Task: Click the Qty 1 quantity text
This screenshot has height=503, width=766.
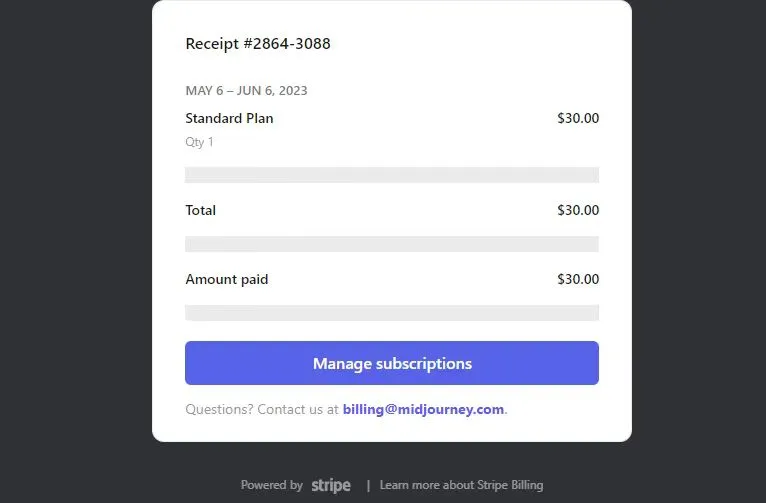Action: 199,142
